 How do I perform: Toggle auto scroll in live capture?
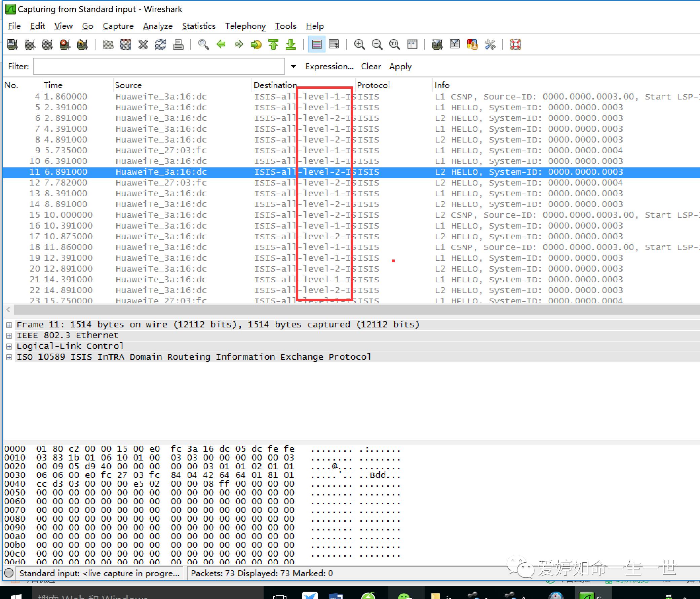[334, 44]
